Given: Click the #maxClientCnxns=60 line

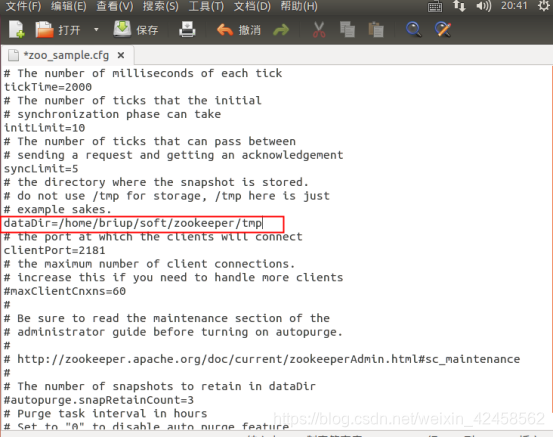Looking at the screenshot, I should 65,291.
